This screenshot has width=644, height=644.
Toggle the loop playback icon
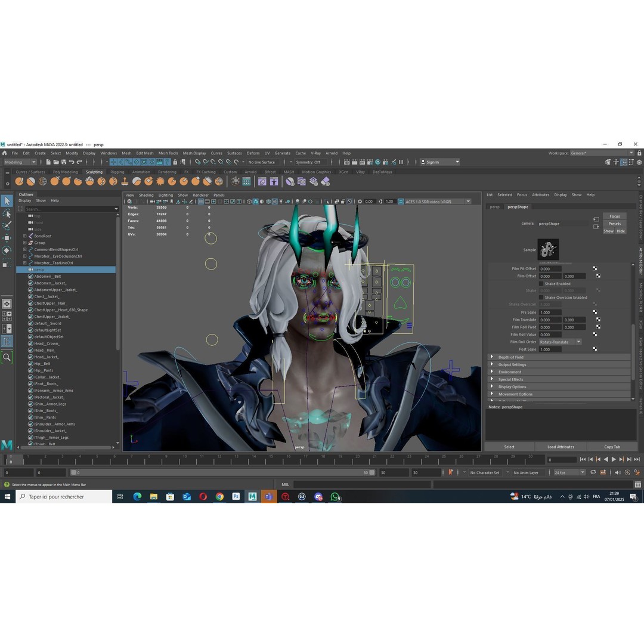tap(593, 472)
